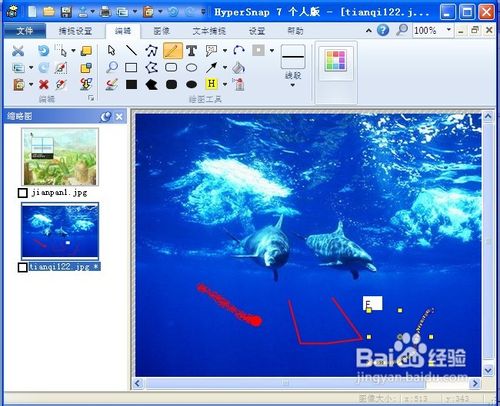Select the paint bucket Fill tool

[x=239, y=68]
